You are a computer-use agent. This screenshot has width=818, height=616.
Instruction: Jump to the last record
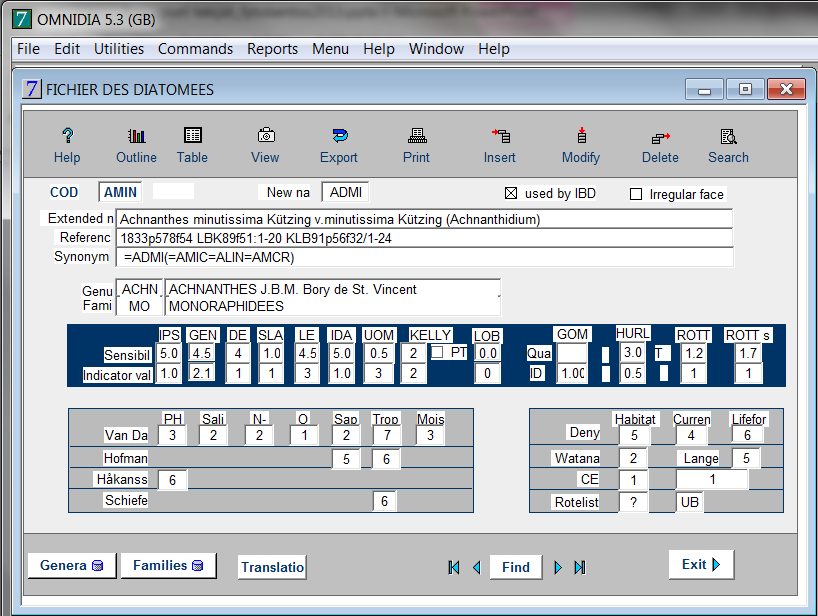click(x=580, y=567)
